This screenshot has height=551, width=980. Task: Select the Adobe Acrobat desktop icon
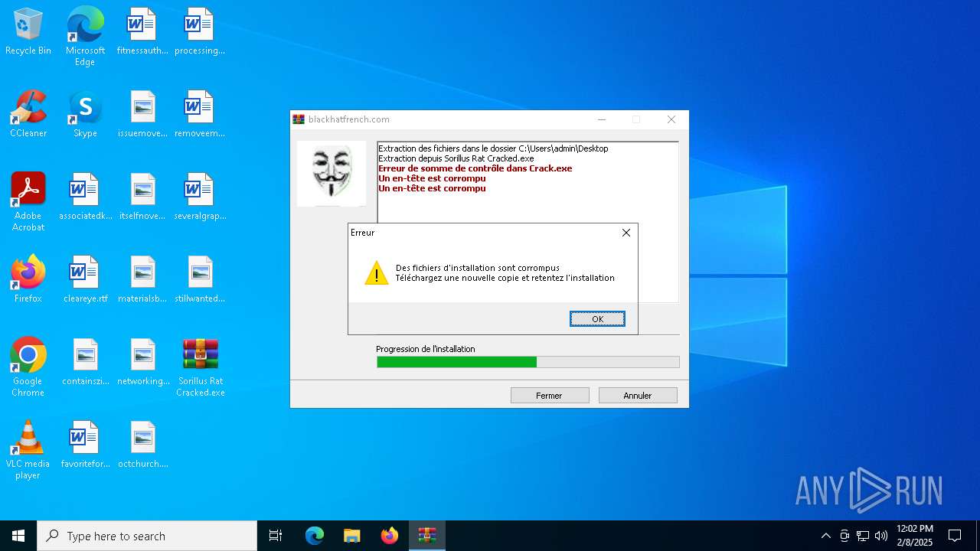(28, 201)
